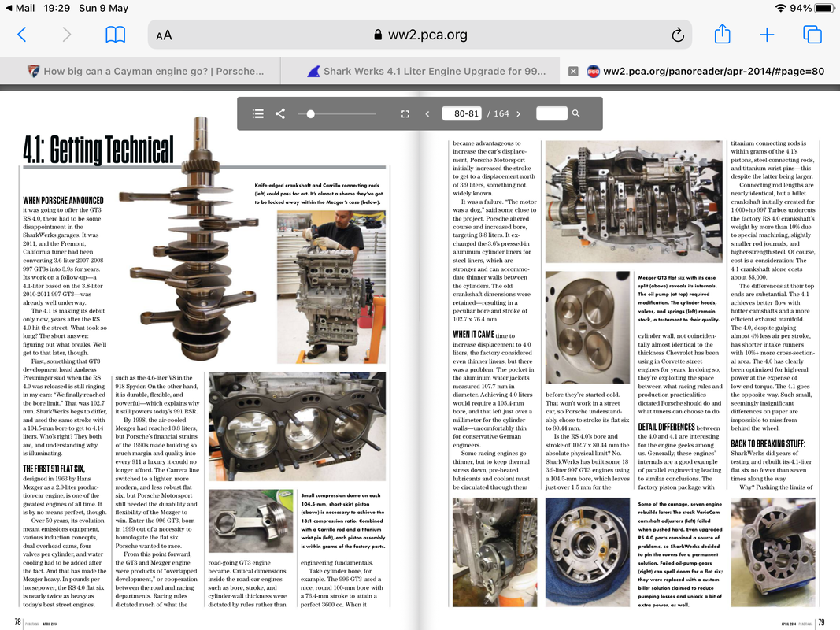Click the 'WHEN IT CAME' heading
This screenshot has width=840, height=630.
[474, 334]
